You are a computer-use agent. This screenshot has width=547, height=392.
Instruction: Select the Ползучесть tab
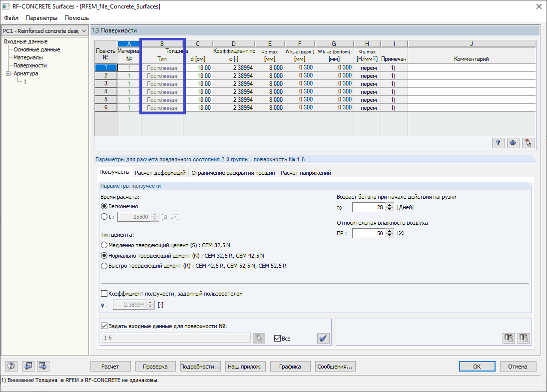114,172
